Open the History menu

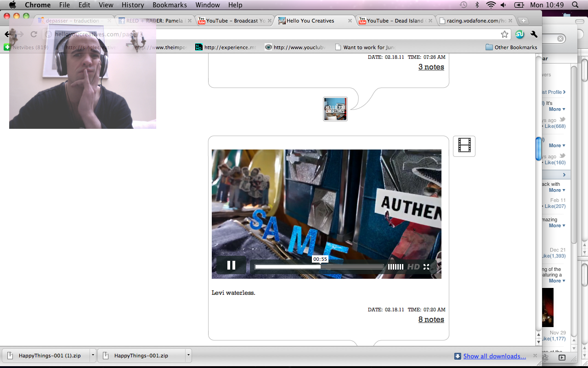[x=133, y=5]
